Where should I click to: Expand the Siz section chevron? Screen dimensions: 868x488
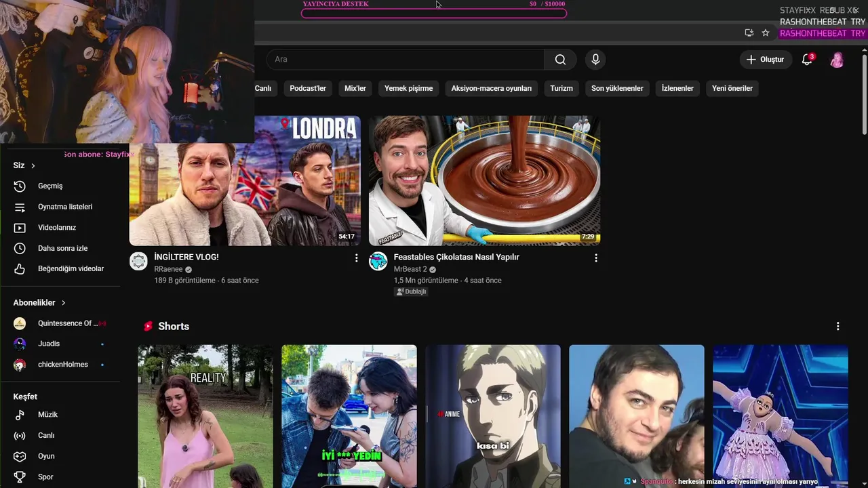pos(33,165)
